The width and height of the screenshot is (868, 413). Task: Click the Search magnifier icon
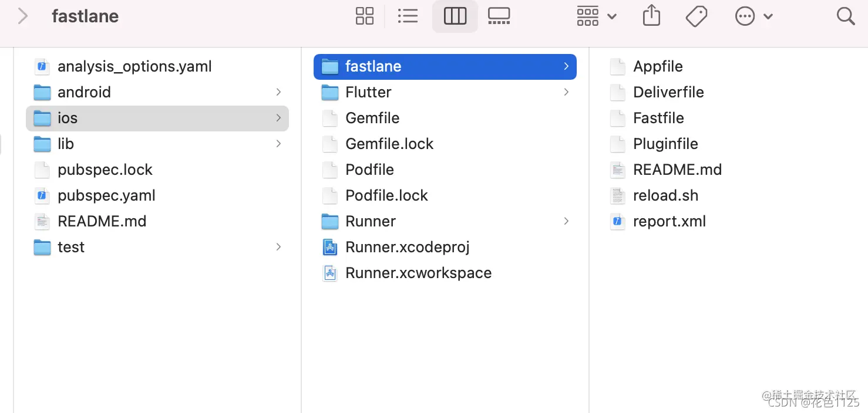point(845,16)
